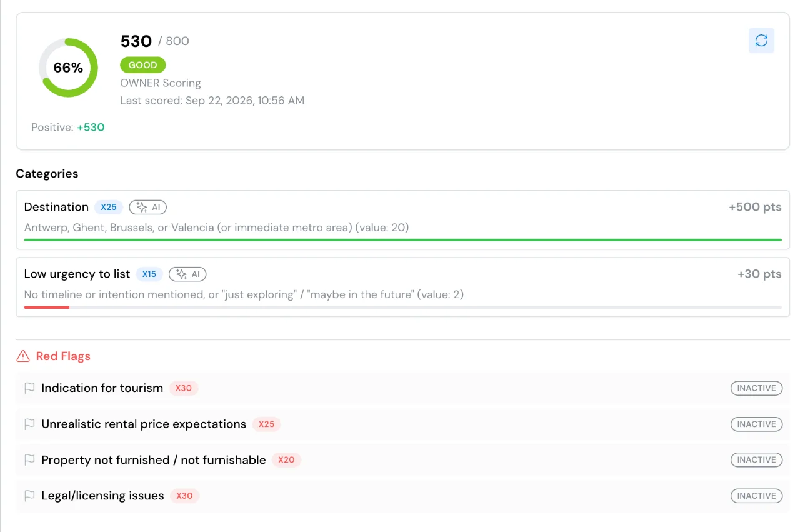Click the Red Flags warning triangle icon
Screen dimensions: 805x532
pyautogui.click(x=23, y=356)
